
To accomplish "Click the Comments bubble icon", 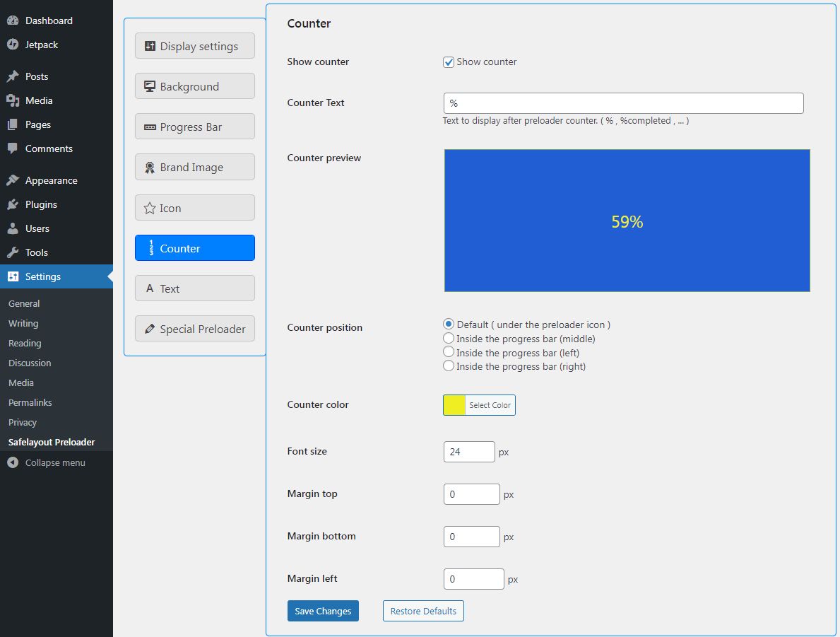I will tap(12, 148).
